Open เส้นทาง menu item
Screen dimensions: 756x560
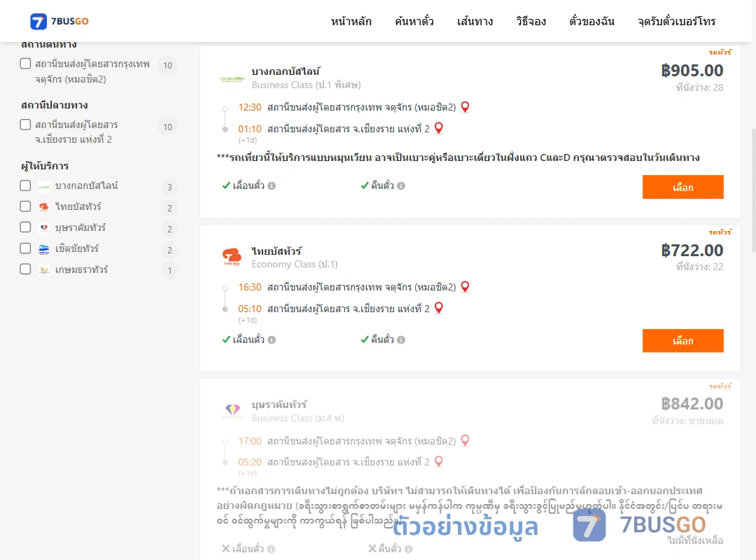click(475, 21)
